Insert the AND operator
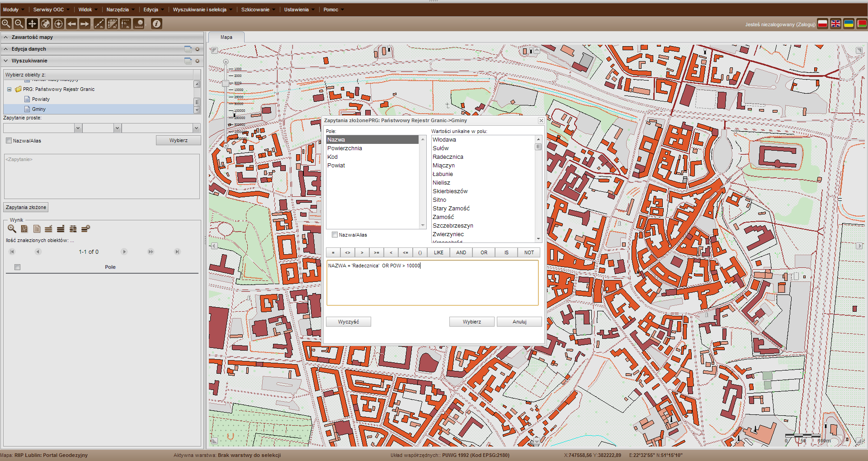The width and height of the screenshot is (868, 461). 461,252
